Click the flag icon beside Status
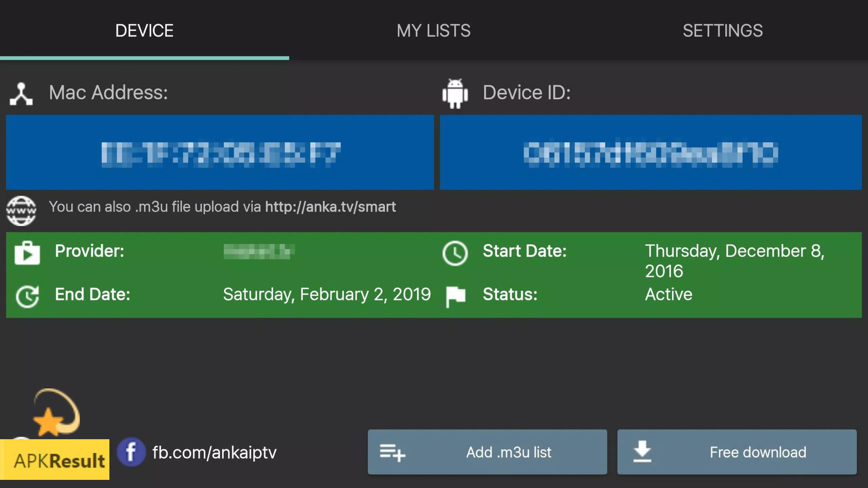Screen dimensions: 868x488 pyautogui.click(x=455, y=296)
